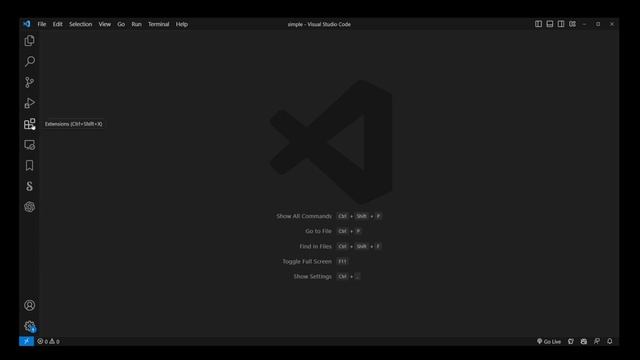Click the Prettier-style icon beside Go Live
The width and height of the screenshot is (640, 360).
(x=571, y=341)
